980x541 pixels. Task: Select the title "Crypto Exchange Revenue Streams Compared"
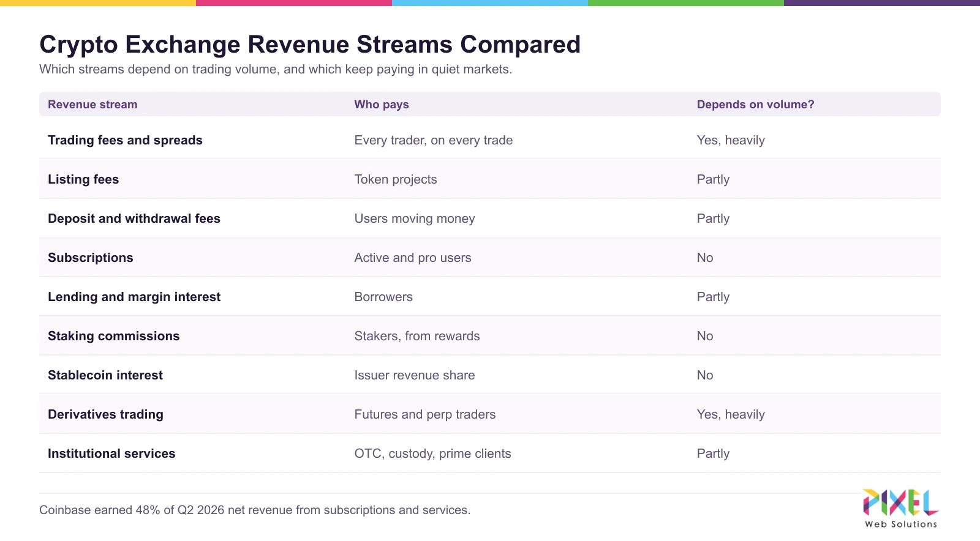(310, 45)
